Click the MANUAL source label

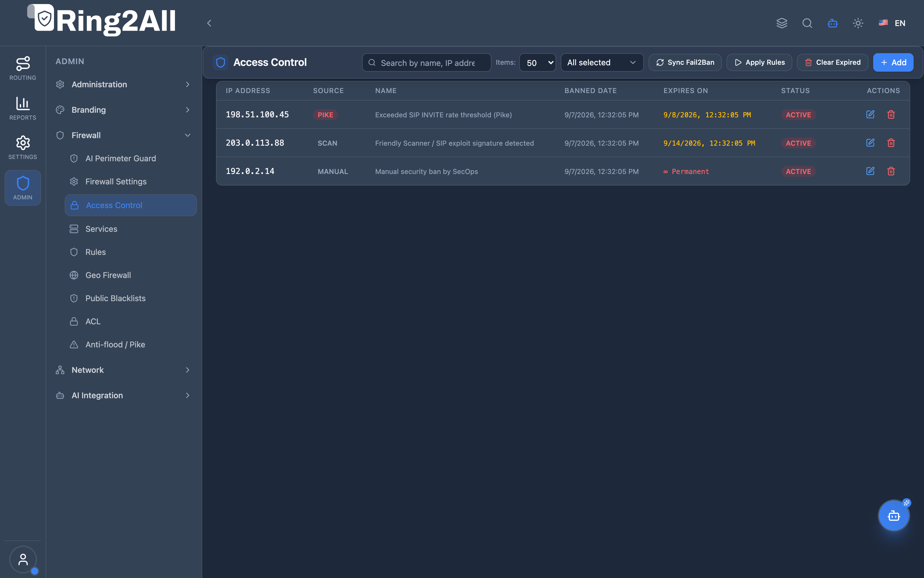[x=333, y=171]
